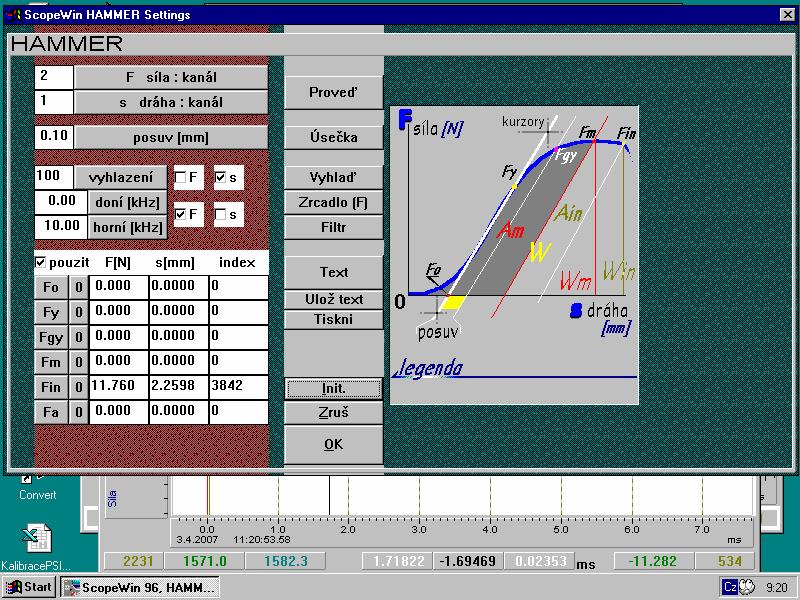
Task: Click the Fa row button
Action: pos(51,412)
